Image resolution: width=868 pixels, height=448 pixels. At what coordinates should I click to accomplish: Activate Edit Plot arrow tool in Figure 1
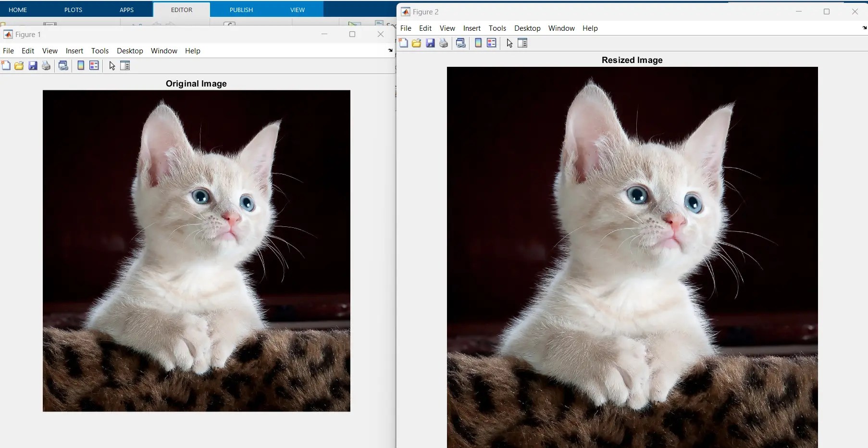pyautogui.click(x=112, y=66)
